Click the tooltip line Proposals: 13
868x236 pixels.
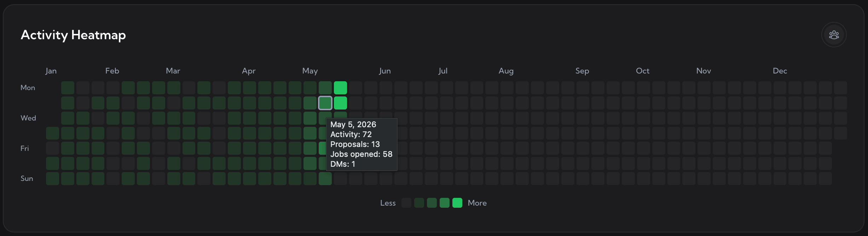(x=355, y=144)
